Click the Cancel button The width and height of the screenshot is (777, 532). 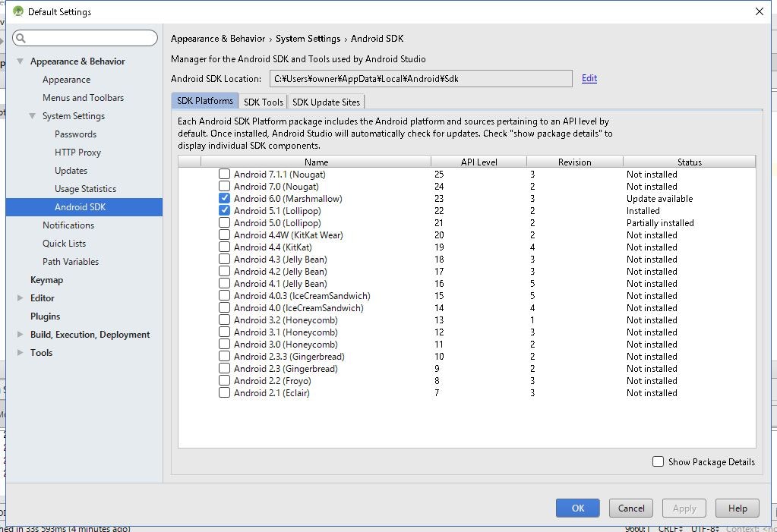click(631, 508)
